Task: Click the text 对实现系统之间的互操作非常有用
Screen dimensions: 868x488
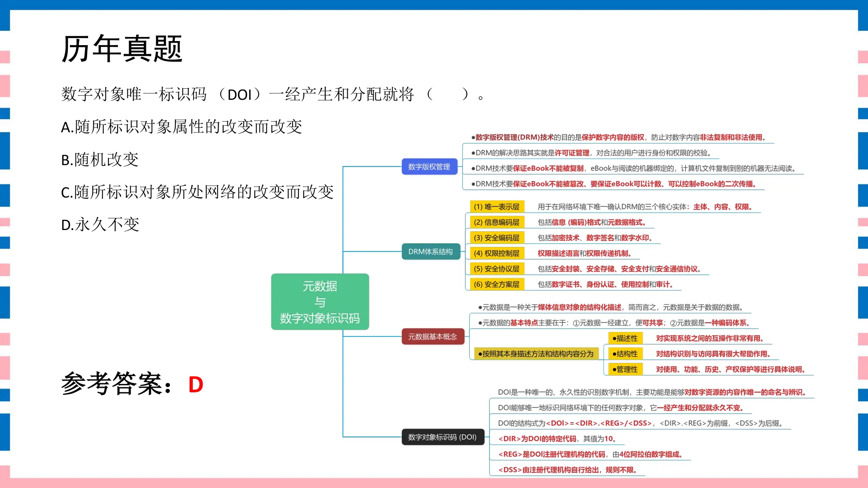Action: 710,338
